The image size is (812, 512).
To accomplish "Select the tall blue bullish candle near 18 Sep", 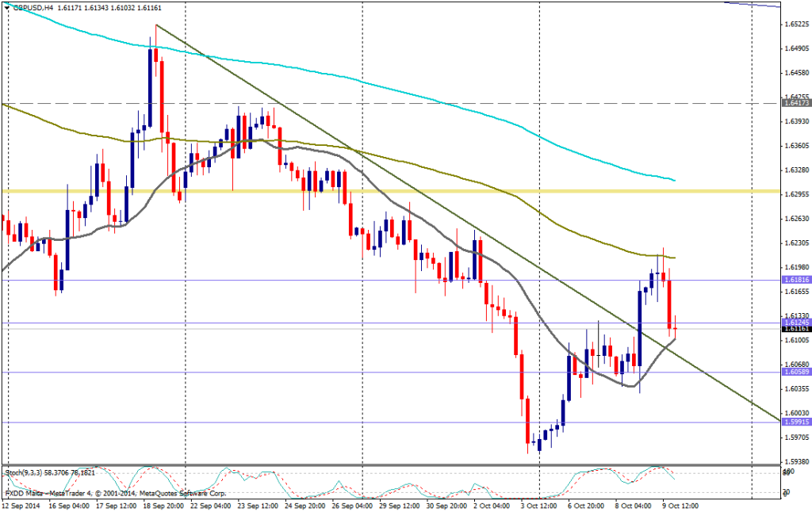I will click(x=151, y=87).
